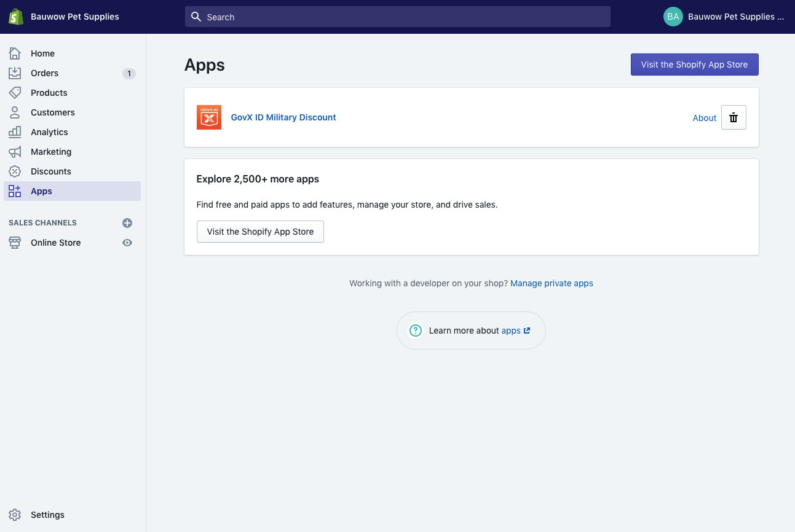Click the Online Store storefront icon
Screen dimensions: 795x532
[15, 243]
